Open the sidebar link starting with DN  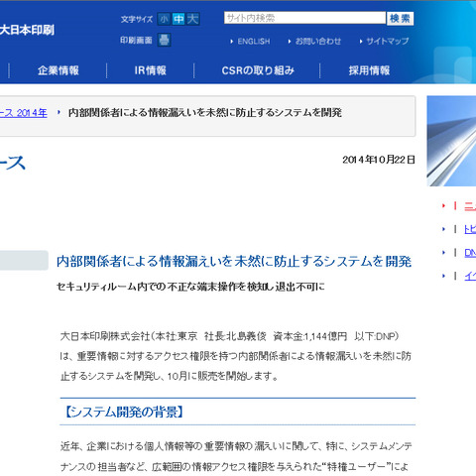click(470, 253)
